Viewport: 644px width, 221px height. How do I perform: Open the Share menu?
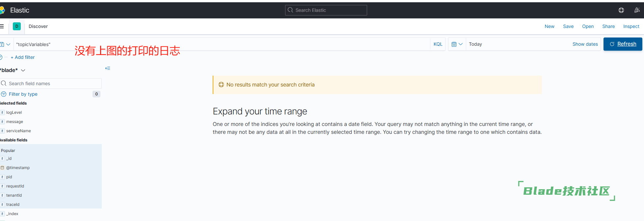tap(608, 26)
